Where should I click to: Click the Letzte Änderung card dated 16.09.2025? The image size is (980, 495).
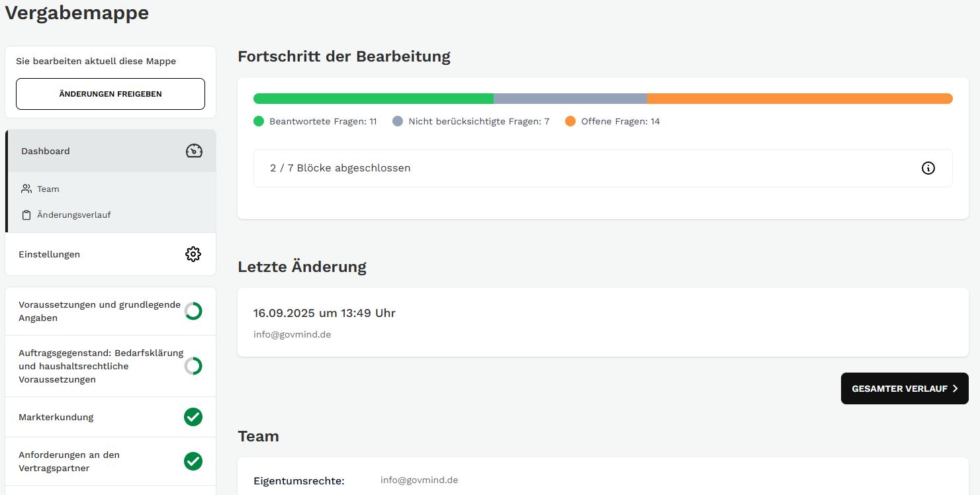point(602,322)
